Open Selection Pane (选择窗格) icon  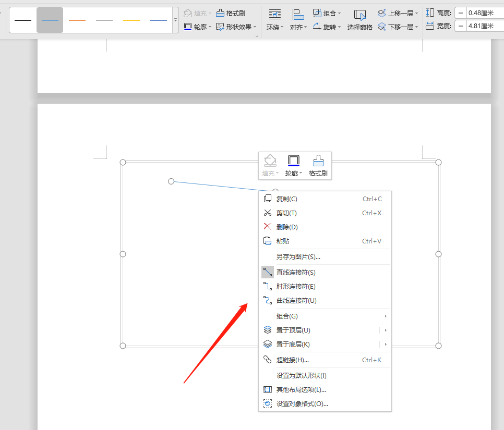[x=359, y=20]
